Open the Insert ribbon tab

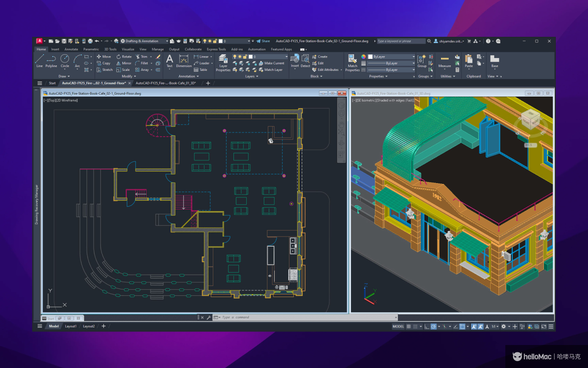pyautogui.click(x=55, y=49)
